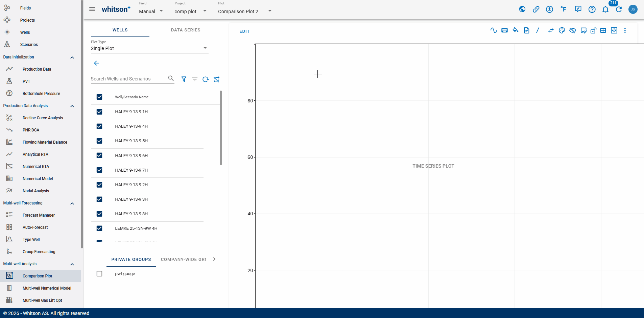Open the feedback speech bubble icon
The image size is (644, 318).
click(578, 9)
